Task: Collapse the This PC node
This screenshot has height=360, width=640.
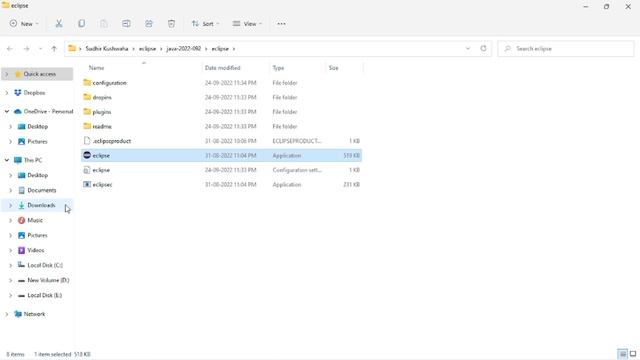Action: (x=7, y=160)
